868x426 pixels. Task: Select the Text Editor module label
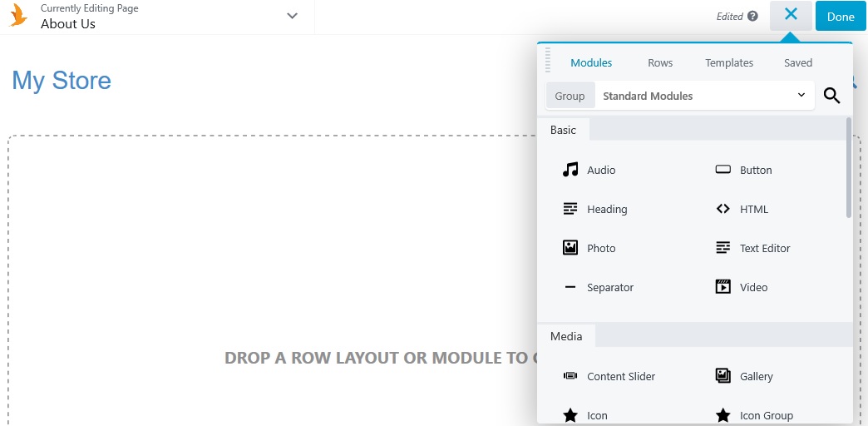(x=765, y=248)
